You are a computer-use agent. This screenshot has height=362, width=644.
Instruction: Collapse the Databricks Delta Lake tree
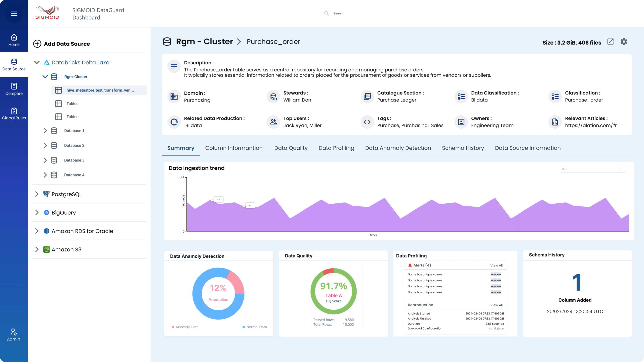click(37, 62)
